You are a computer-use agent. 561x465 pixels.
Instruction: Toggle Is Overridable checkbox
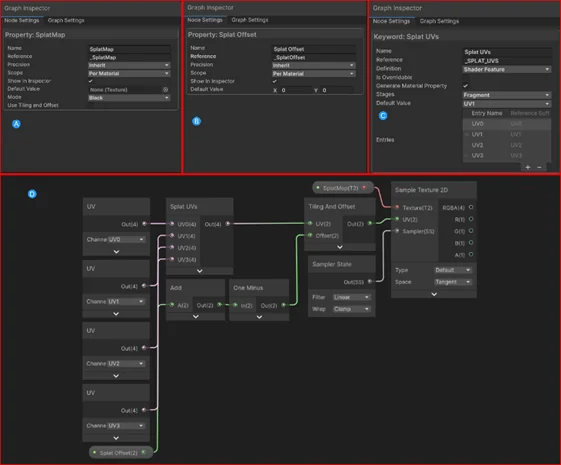[465, 77]
